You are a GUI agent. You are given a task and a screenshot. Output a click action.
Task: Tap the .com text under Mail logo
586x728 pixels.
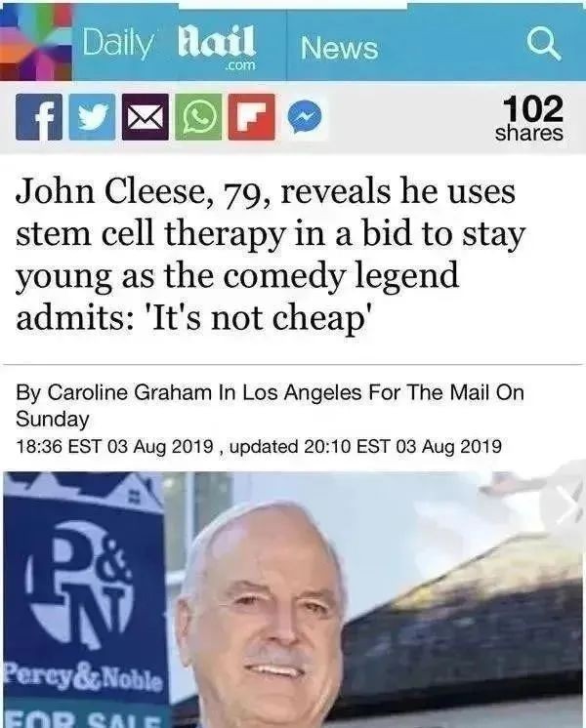click(x=239, y=65)
